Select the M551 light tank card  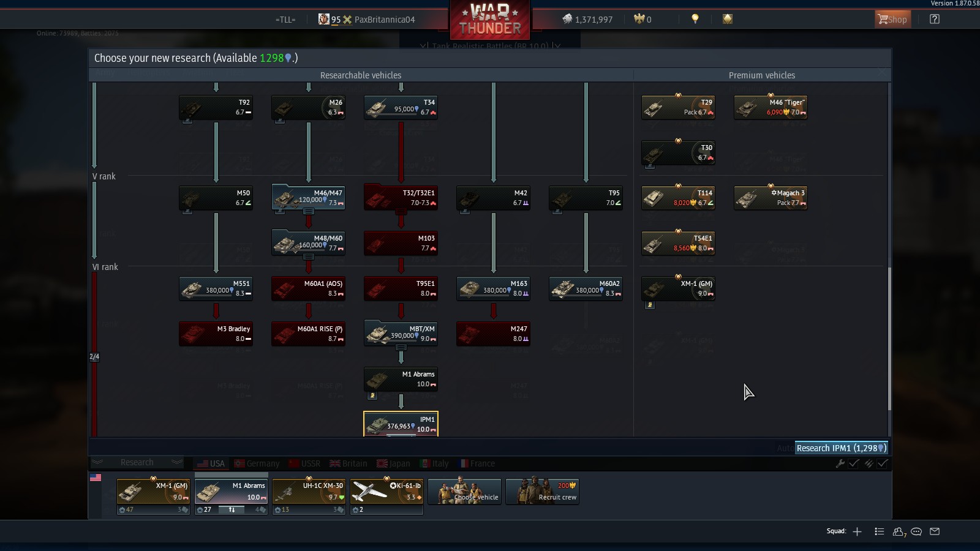216,289
